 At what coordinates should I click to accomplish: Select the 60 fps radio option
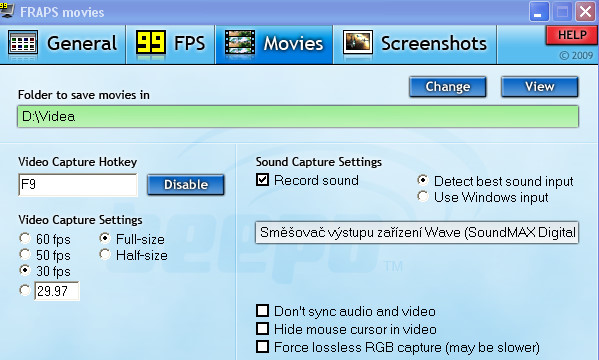tap(25, 238)
